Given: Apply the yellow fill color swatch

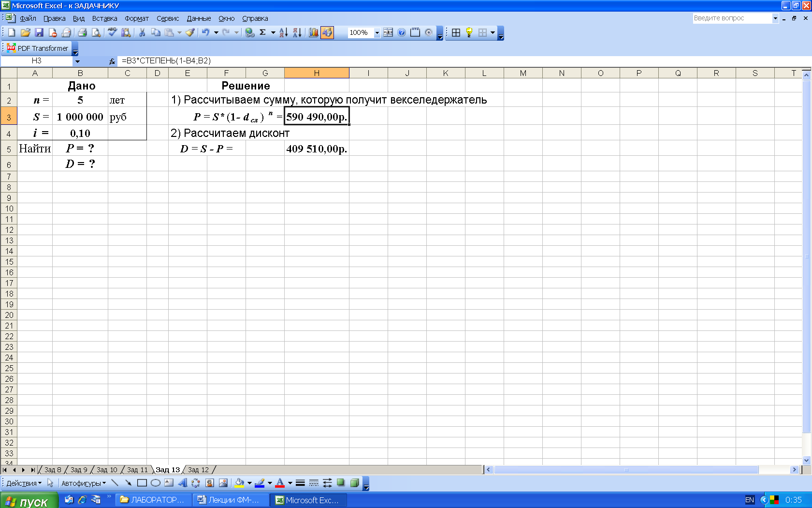Looking at the screenshot, I should pyautogui.click(x=239, y=483).
